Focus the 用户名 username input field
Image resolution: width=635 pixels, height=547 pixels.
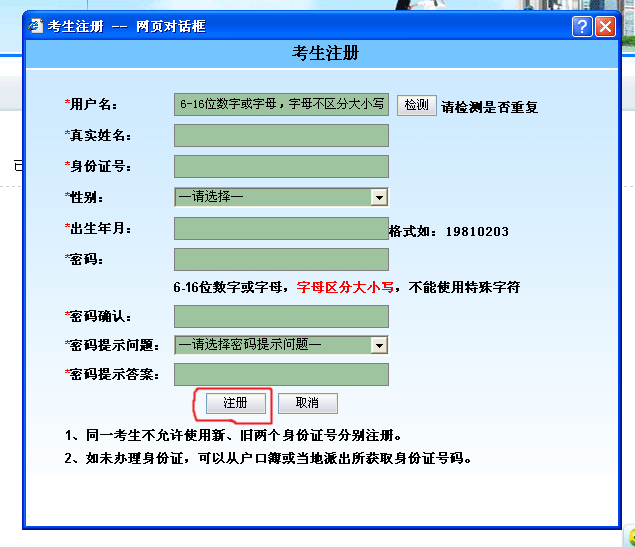tap(281, 104)
